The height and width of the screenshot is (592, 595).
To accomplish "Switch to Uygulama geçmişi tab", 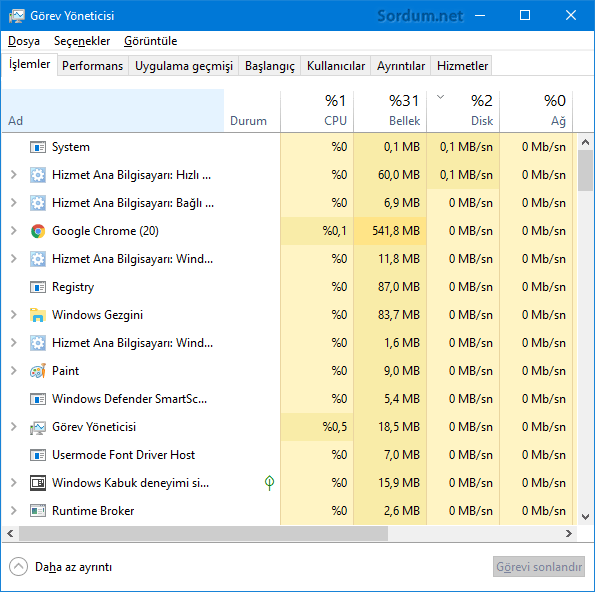I will (x=184, y=66).
